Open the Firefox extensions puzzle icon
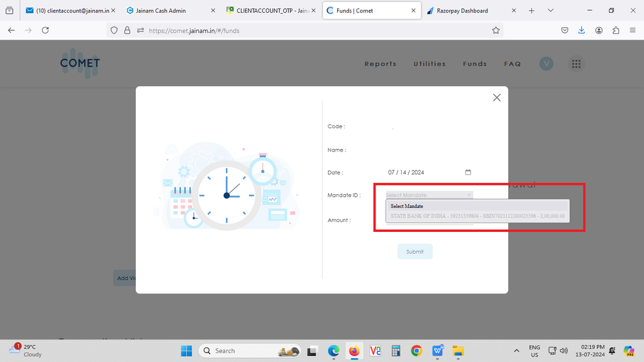This screenshot has width=644, height=362. coord(616,30)
